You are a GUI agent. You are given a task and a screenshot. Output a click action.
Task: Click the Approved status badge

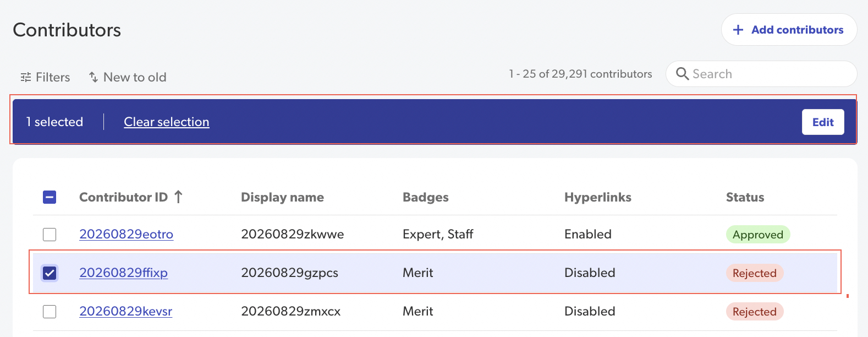point(758,235)
